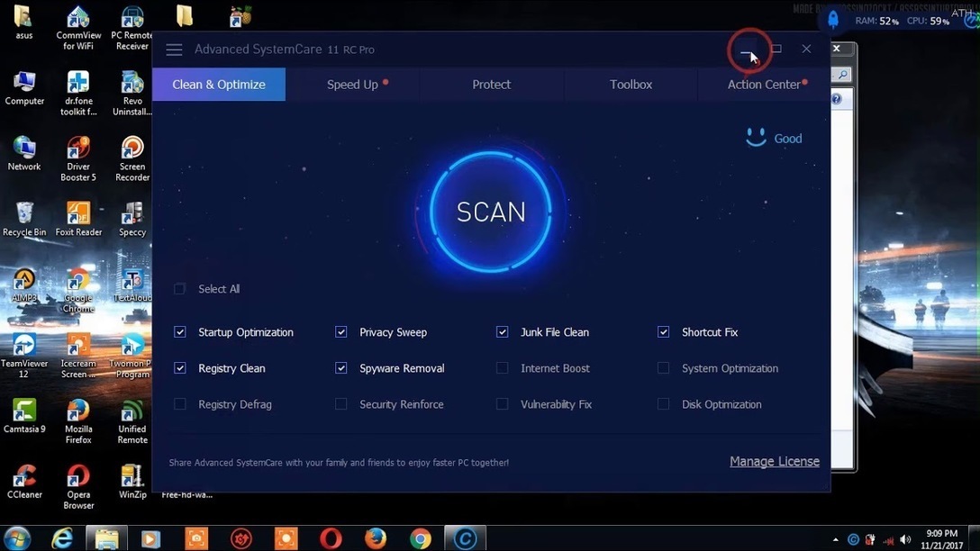Open Internet Explorer from the taskbar
Viewport: 980px width, 551px height.
pos(62,538)
